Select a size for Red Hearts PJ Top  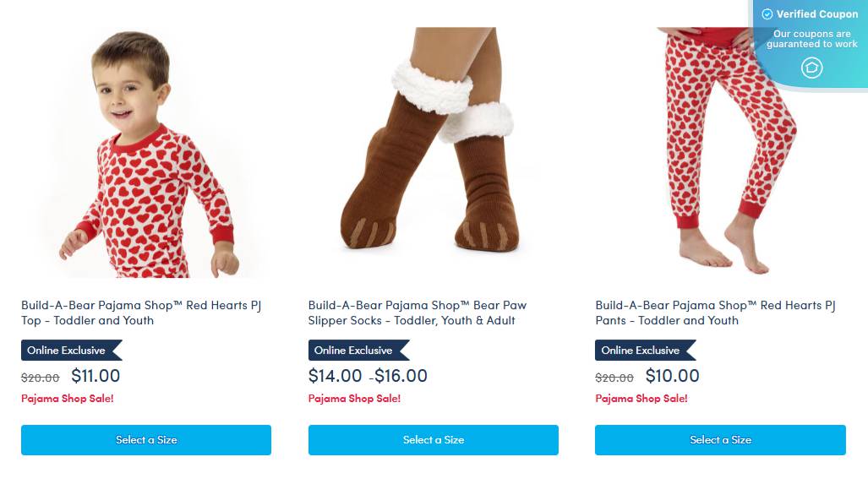point(146,440)
